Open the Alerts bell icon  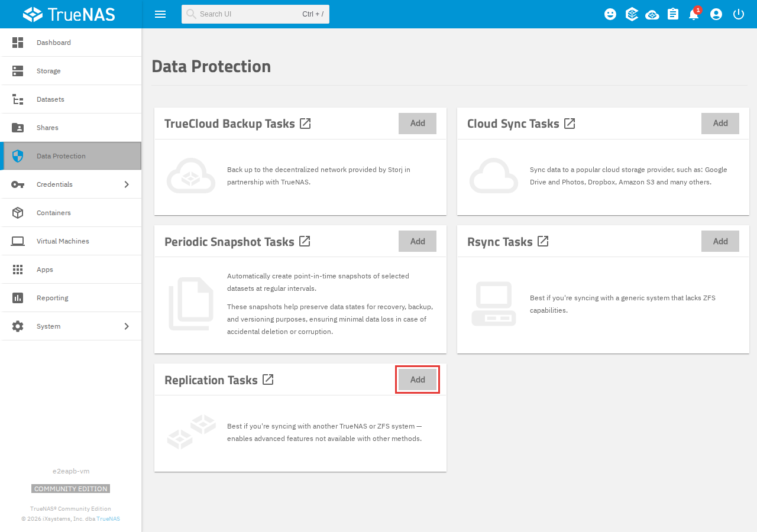tap(694, 14)
